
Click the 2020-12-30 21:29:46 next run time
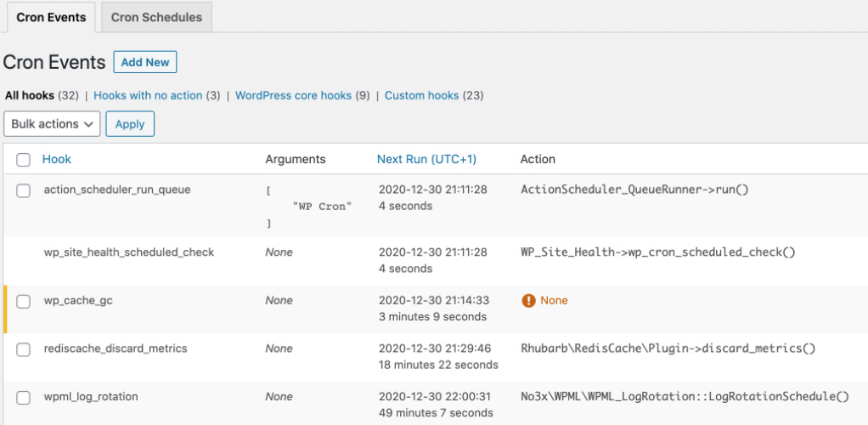(x=435, y=349)
